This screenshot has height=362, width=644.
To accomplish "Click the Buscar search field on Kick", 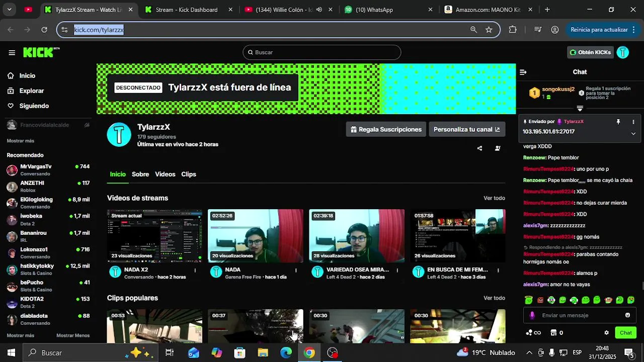I will [322, 52].
